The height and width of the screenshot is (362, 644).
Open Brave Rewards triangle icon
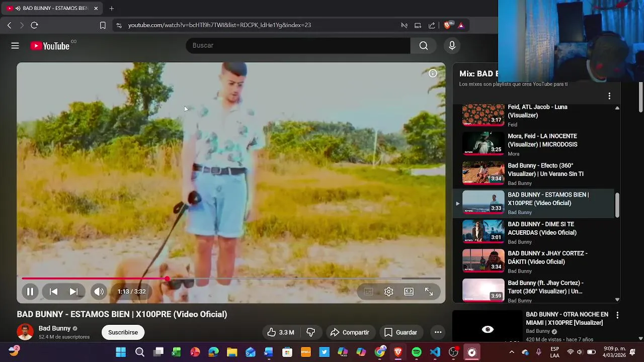[461, 25]
